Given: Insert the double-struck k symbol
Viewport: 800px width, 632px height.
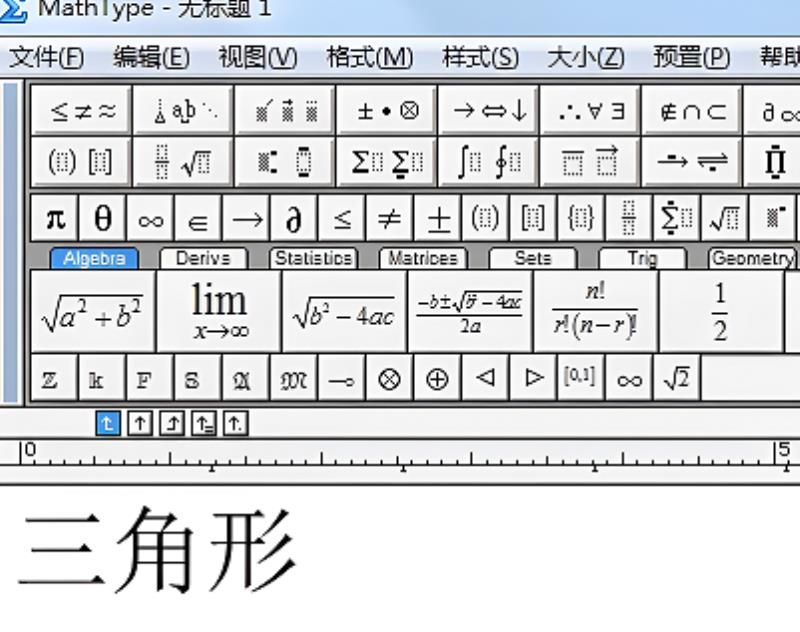Looking at the screenshot, I should pyautogui.click(x=103, y=378).
